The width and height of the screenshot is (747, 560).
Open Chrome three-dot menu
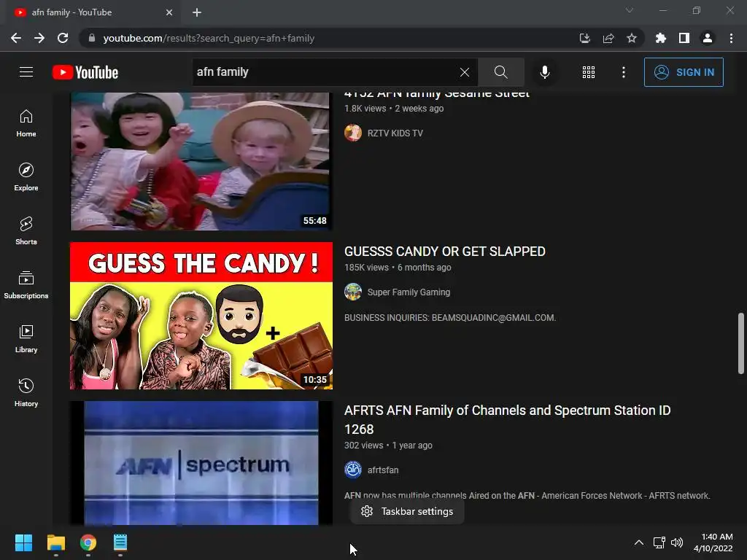tap(731, 38)
